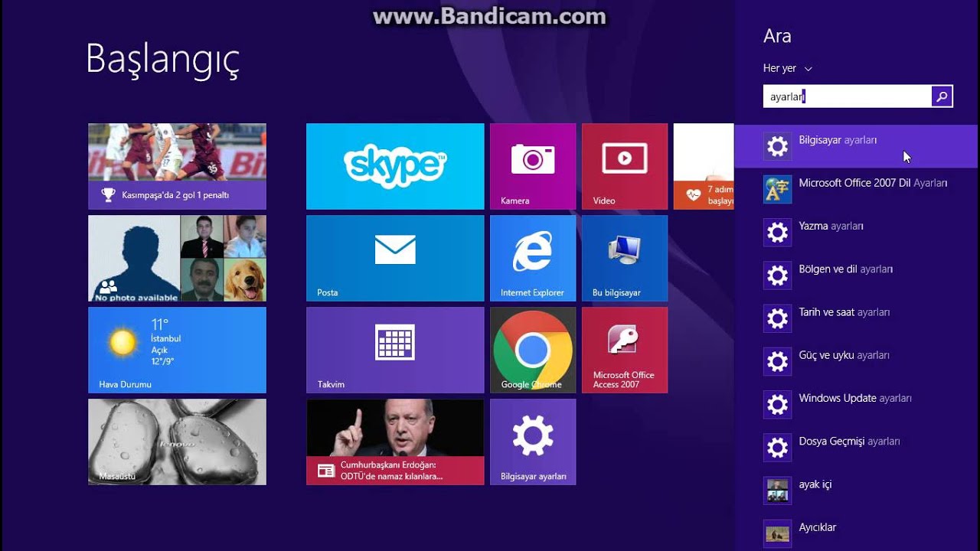Select Windows Update ayarları result
Screen dimensions: 980x551
[x=857, y=404]
